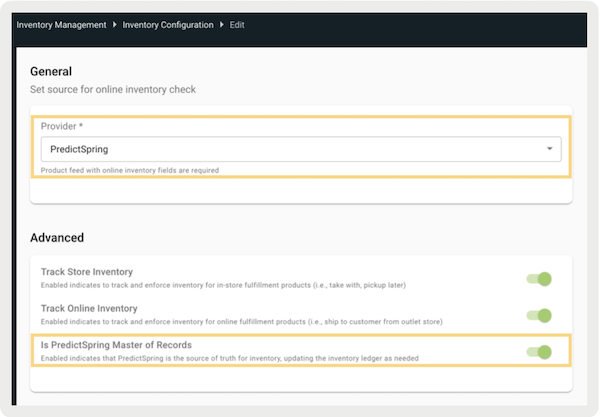Click the 'Track Online Inventory' label
Viewport: 600px width, 417px height.
click(x=89, y=308)
